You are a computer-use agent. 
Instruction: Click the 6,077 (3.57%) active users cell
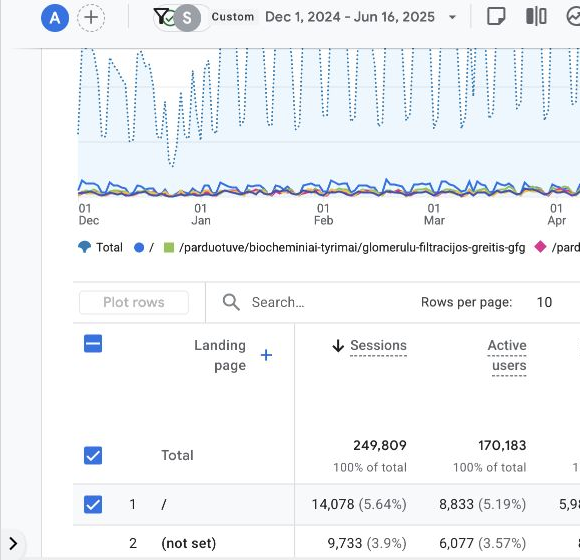(x=482, y=543)
